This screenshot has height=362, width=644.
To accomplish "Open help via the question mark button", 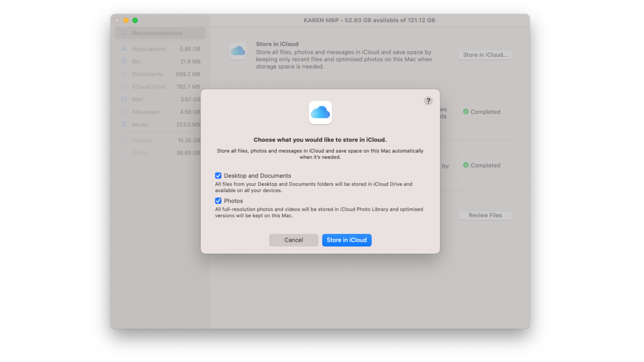I will click(x=428, y=101).
